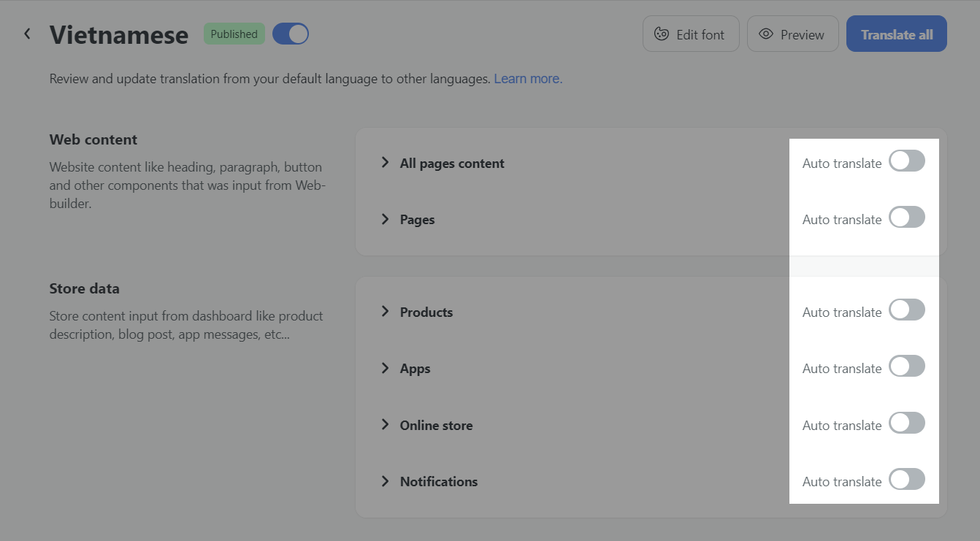Click the Pages row label
Image resolution: width=980 pixels, height=541 pixels.
[417, 219]
